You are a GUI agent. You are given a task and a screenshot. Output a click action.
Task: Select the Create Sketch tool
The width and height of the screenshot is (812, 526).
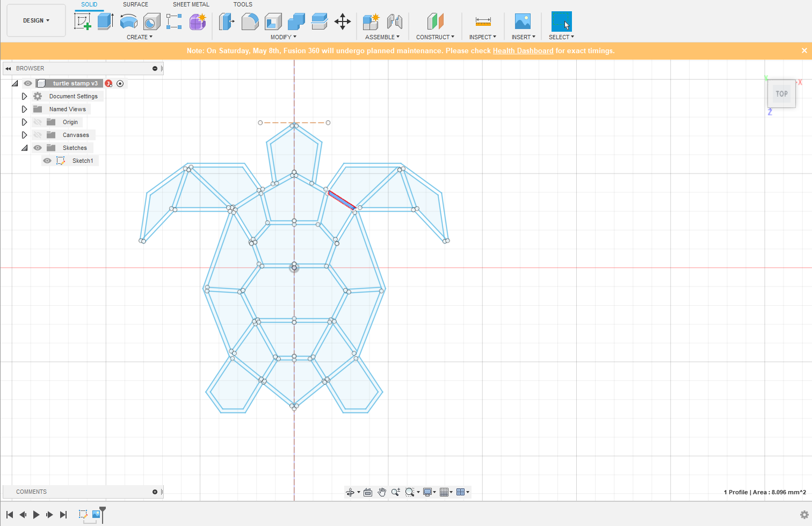tap(83, 21)
